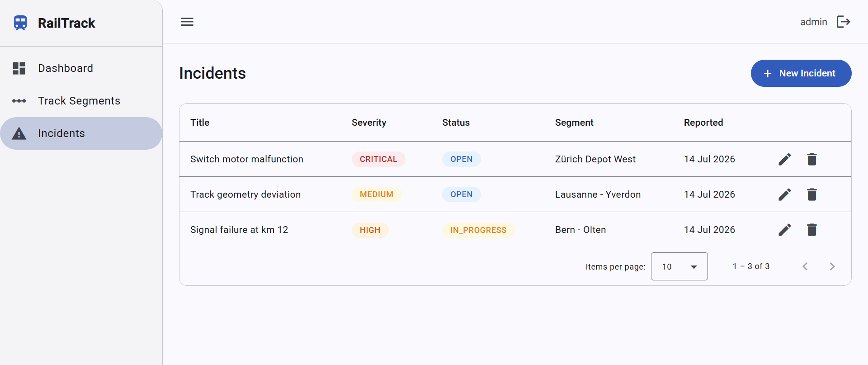Sort by the Segment column header
This screenshot has width=868, height=365.
tap(574, 123)
